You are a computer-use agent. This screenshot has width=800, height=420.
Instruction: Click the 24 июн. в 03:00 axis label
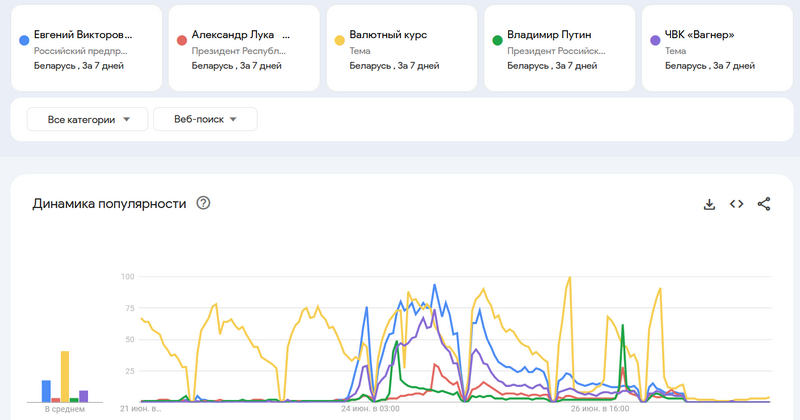pyautogui.click(x=370, y=408)
